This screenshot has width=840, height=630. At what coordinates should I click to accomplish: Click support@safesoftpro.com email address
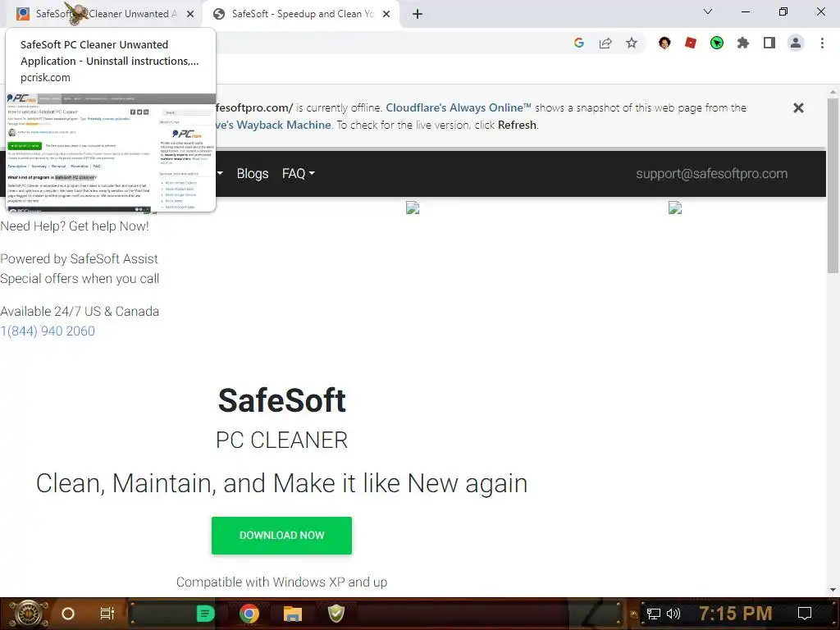pyautogui.click(x=711, y=174)
